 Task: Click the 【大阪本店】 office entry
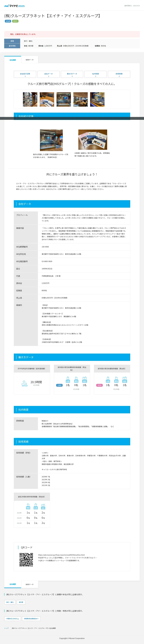coord(47,339)
